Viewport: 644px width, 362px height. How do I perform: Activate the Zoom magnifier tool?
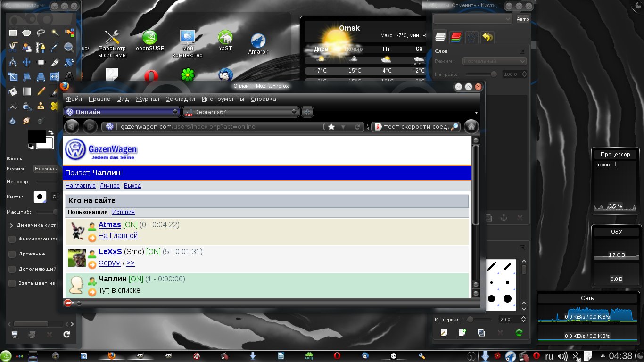pos(69,47)
